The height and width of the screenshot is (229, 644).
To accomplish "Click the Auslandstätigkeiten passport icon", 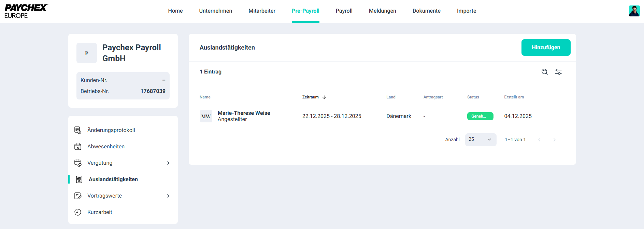I will click(x=79, y=179).
